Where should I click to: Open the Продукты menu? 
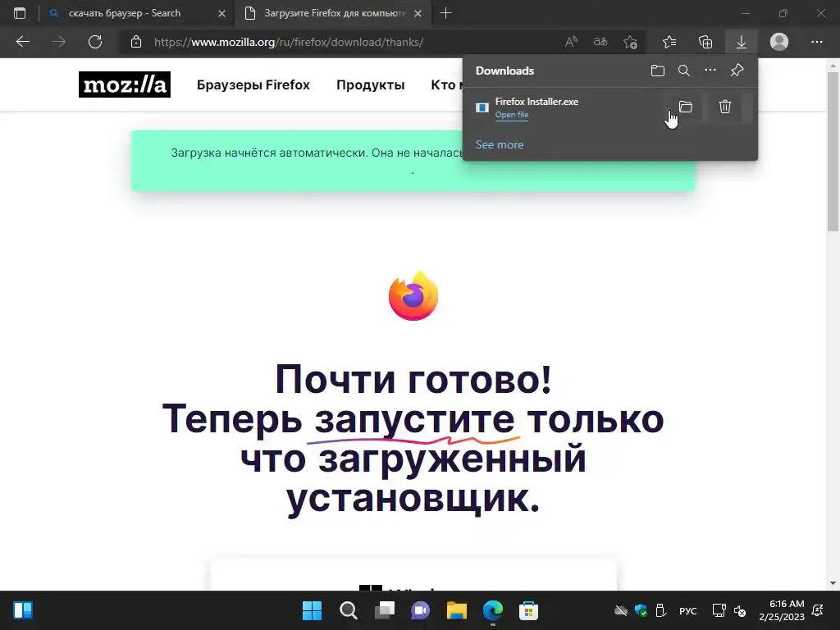point(370,84)
